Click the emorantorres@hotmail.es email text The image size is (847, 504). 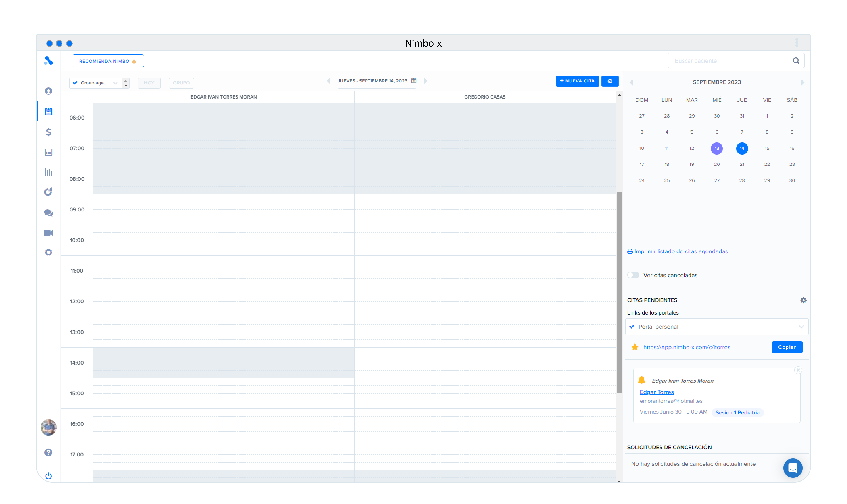pyautogui.click(x=671, y=401)
